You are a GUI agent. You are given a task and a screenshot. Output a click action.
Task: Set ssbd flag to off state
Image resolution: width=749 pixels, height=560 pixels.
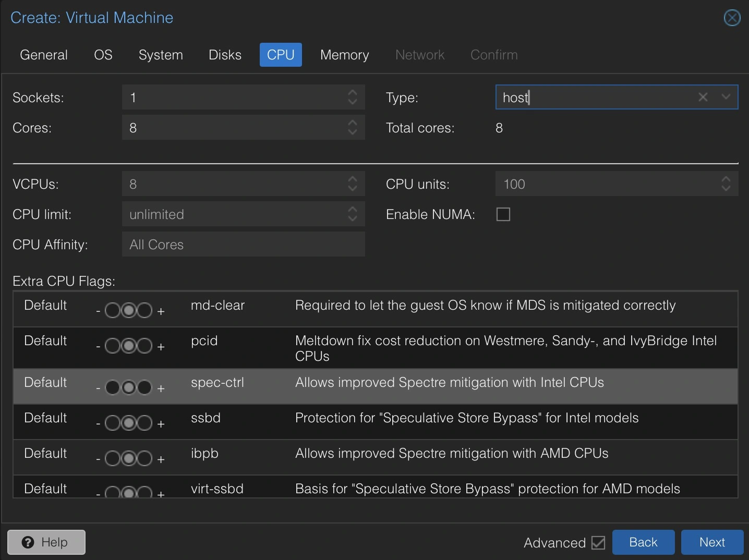coord(113,423)
